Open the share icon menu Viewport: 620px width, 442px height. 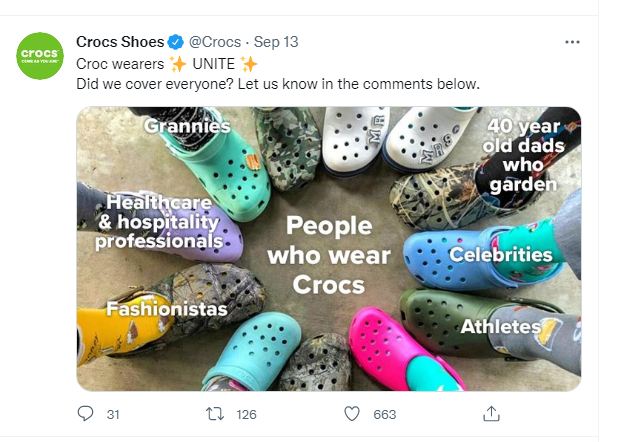(491, 414)
